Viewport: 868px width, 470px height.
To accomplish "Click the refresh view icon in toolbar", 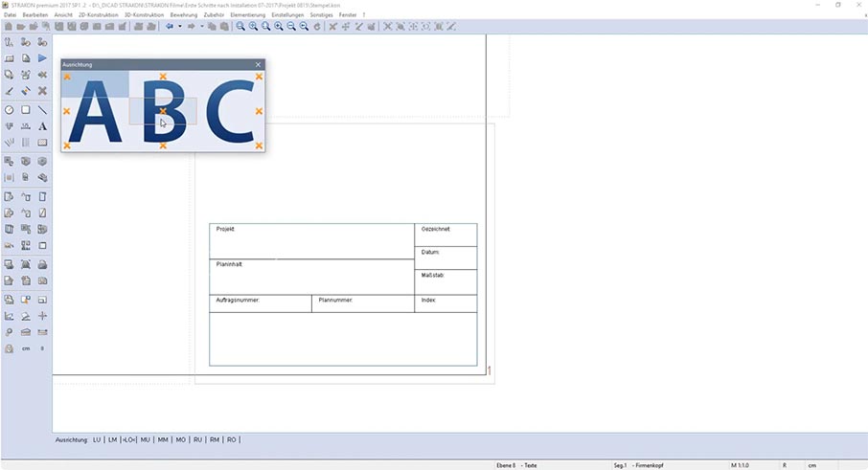I will (x=317, y=27).
